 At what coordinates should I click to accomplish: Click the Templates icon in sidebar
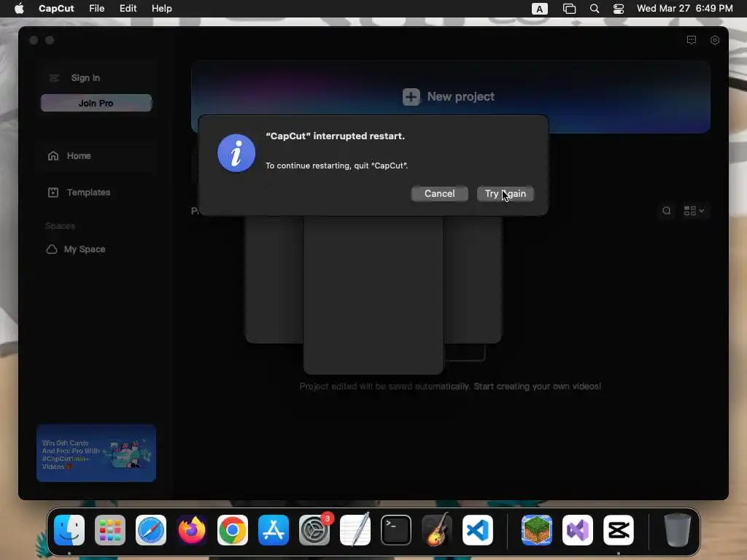pos(53,192)
